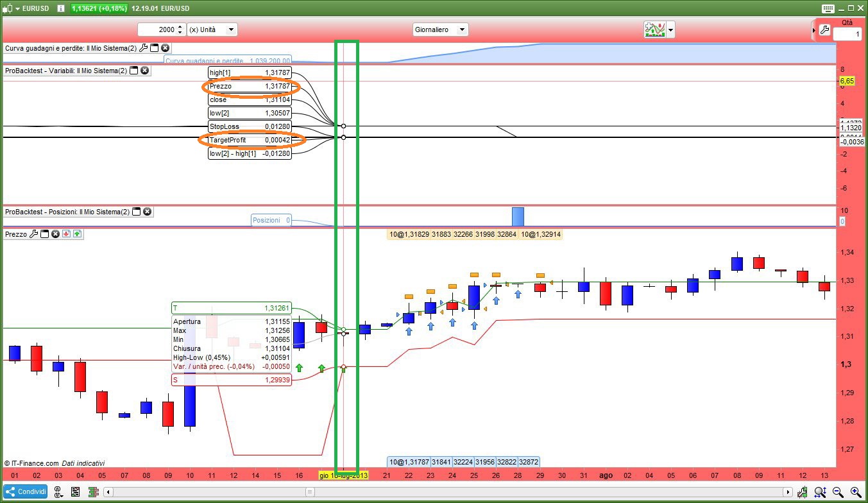The width and height of the screenshot is (868, 503).
Task: Zoom in with the plus magnifier icon
Action: tap(855, 492)
